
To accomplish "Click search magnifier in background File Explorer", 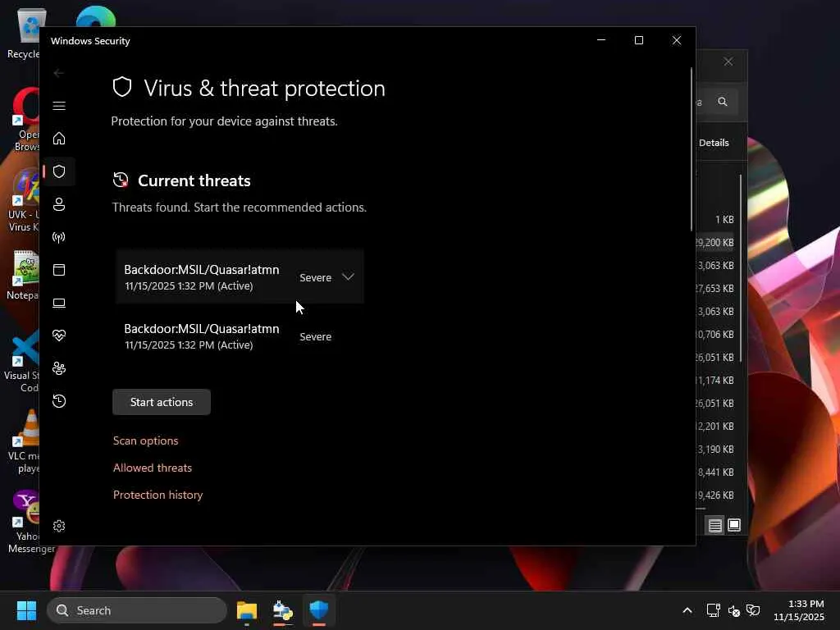I will click(x=723, y=102).
